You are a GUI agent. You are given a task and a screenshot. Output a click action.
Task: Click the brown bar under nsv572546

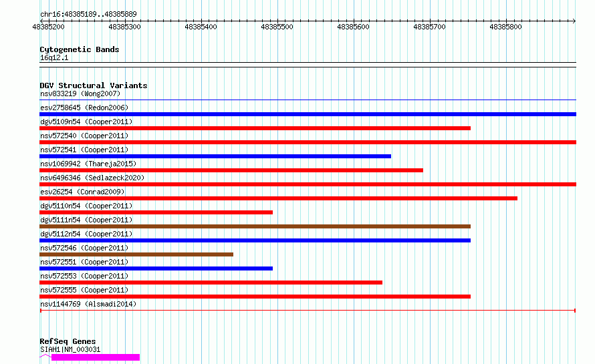click(136, 254)
